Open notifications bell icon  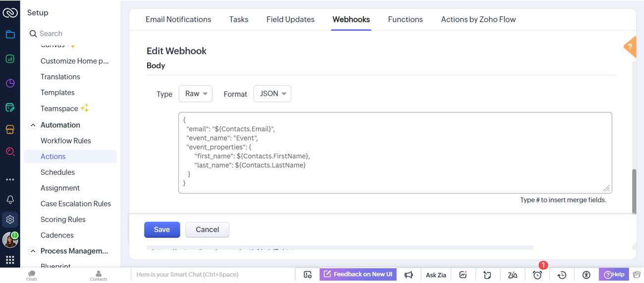(x=10, y=199)
